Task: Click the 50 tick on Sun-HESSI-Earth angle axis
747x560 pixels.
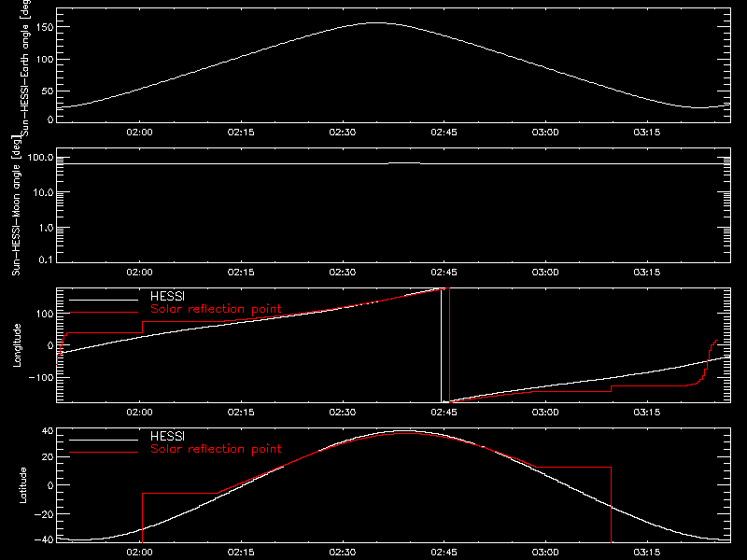Action: (48, 91)
